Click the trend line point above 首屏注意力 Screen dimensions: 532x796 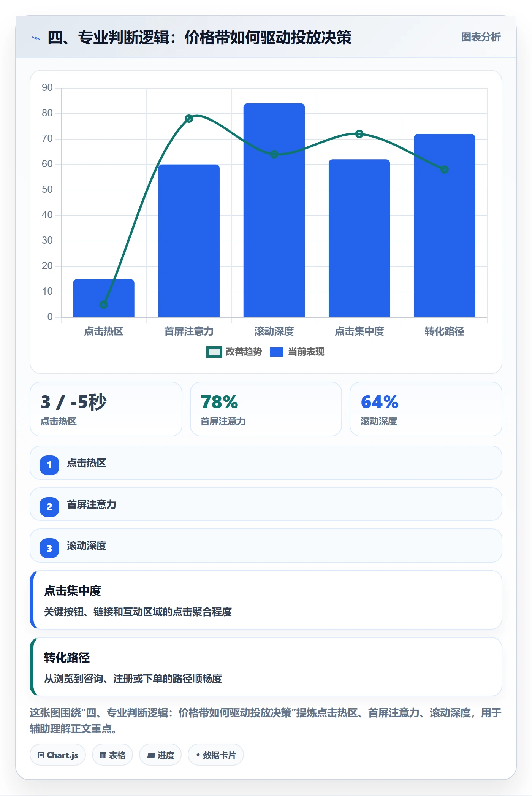click(189, 119)
